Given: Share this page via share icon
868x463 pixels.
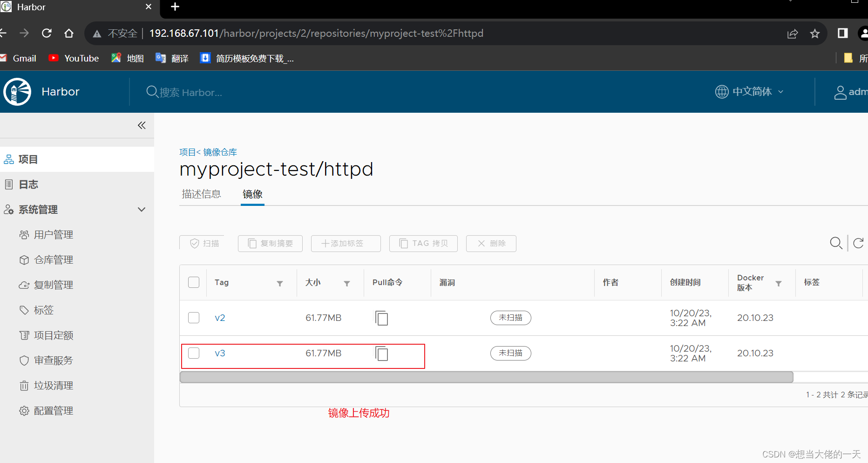Looking at the screenshot, I should 793,34.
